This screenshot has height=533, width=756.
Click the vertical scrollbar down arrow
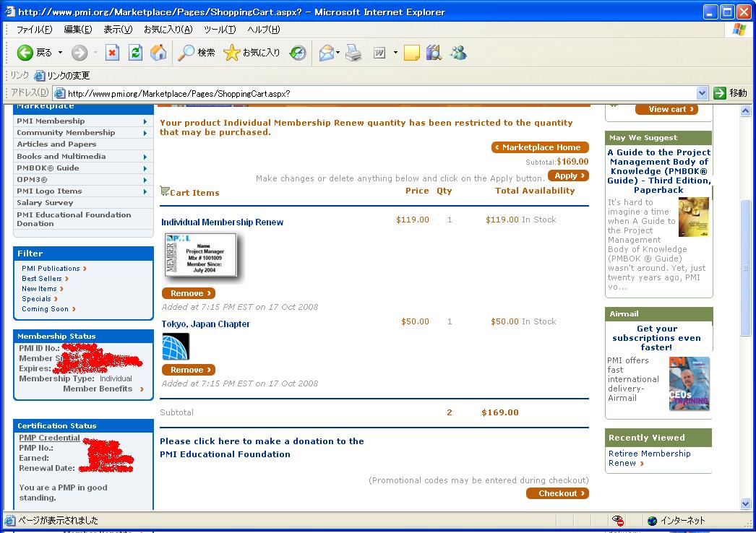(745, 503)
